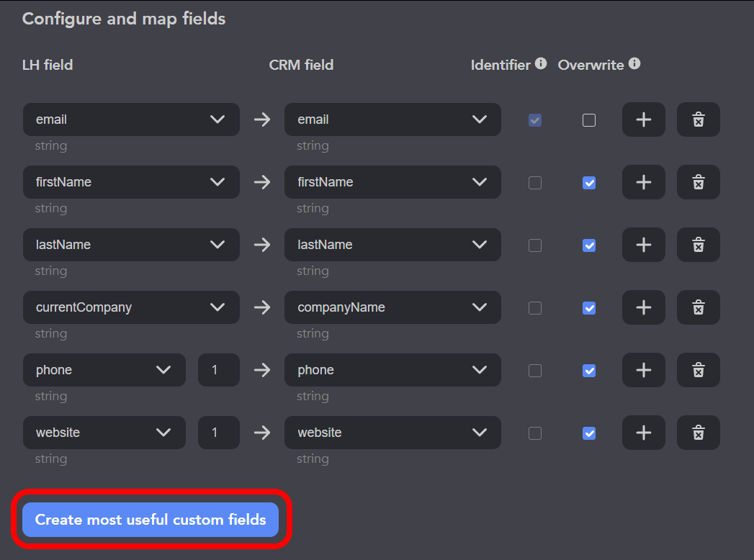Image resolution: width=754 pixels, height=560 pixels.
Task: Edit the phone index number field
Action: (x=219, y=370)
